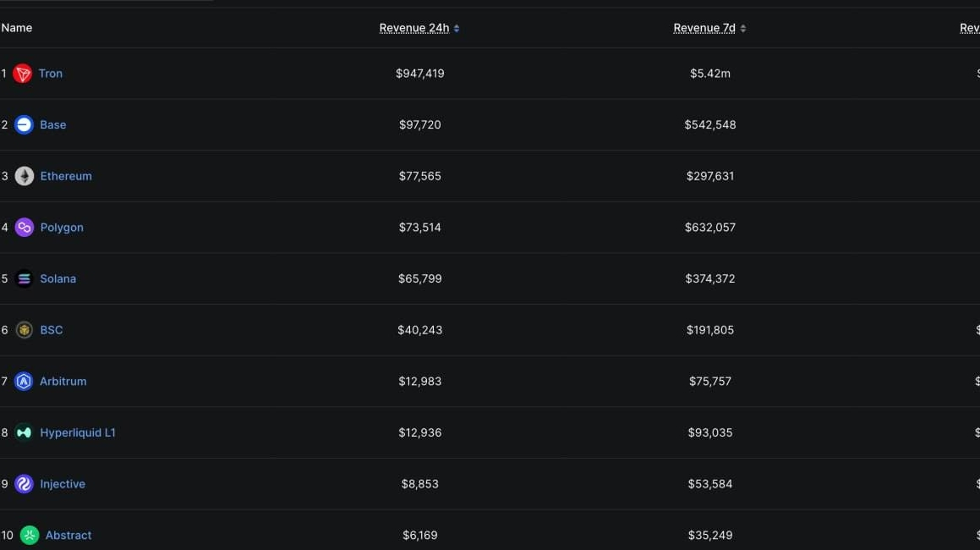Click Polygon's $632,057 7d revenue cell
Viewport: 980px width, 550px height.
710,228
